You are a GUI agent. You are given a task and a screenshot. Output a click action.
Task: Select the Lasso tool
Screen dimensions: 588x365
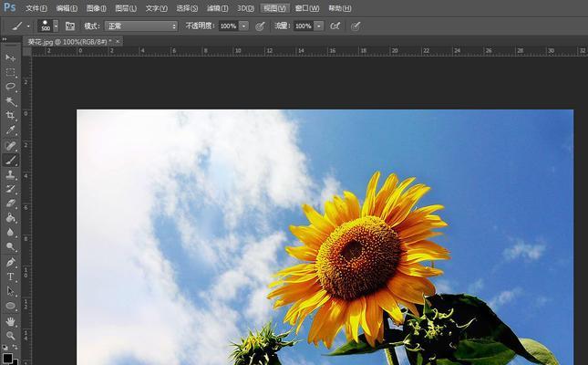click(x=11, y=87)
